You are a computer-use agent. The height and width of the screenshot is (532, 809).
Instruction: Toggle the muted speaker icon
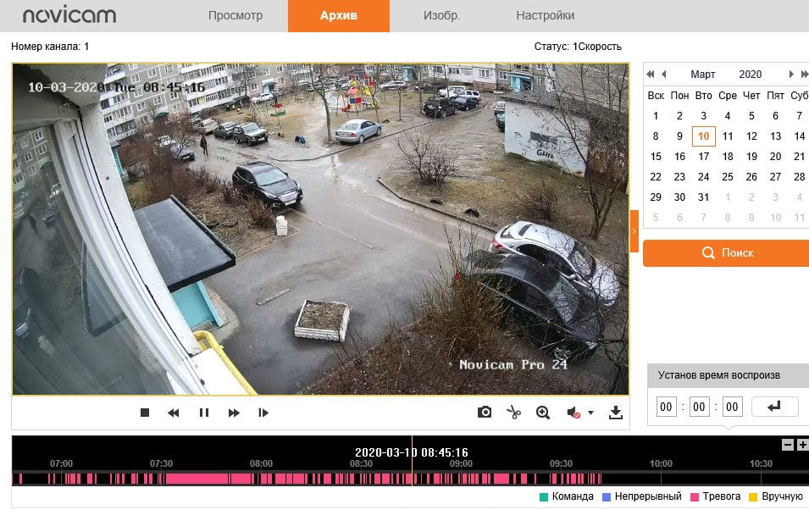[574, 413]
